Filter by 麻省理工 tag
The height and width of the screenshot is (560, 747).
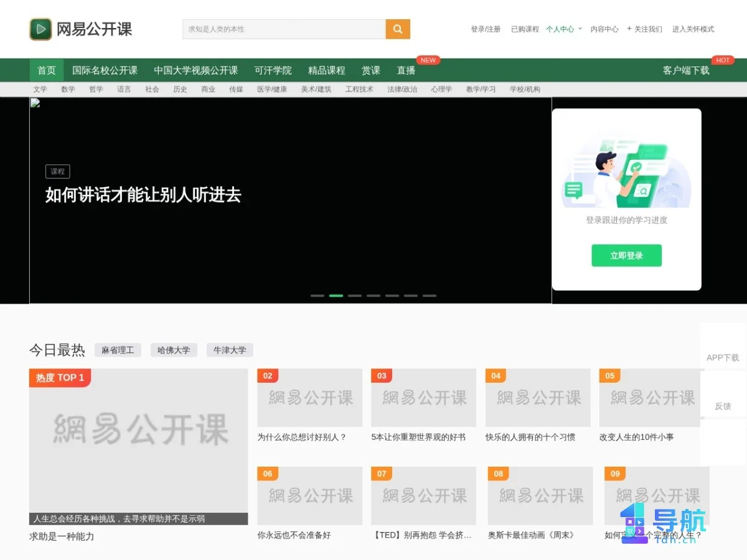click(118, 350)
